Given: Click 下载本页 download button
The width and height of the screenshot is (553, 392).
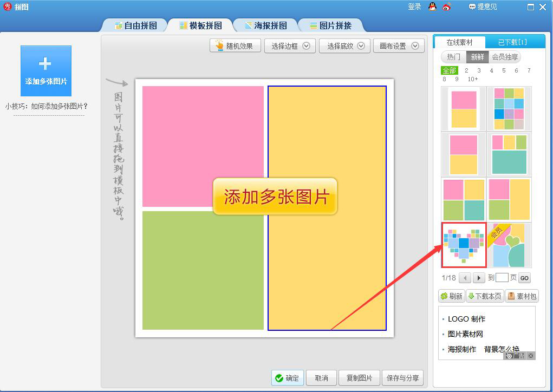Looking at the screenshot, I should tap(485, 296).
